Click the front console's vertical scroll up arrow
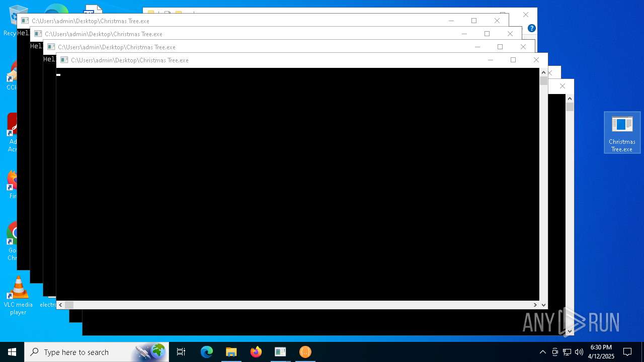Screen dimensions: 644x362 [543, 72]
